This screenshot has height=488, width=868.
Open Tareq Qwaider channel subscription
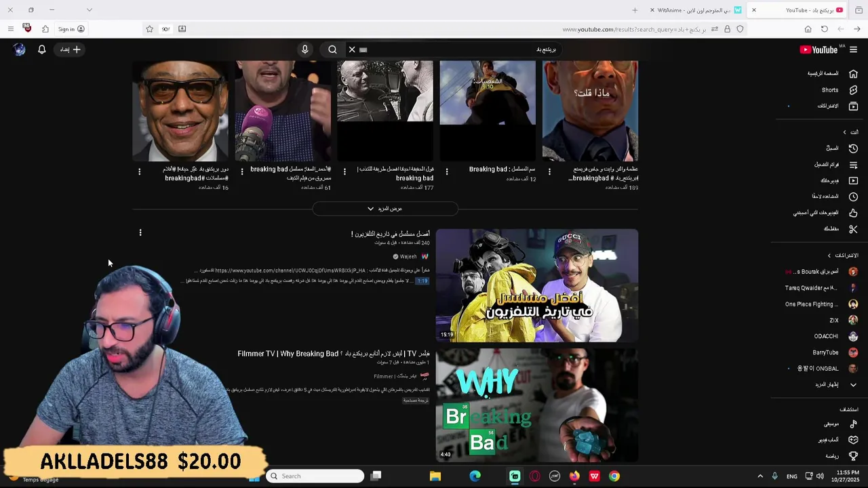(x=822, y=288)
